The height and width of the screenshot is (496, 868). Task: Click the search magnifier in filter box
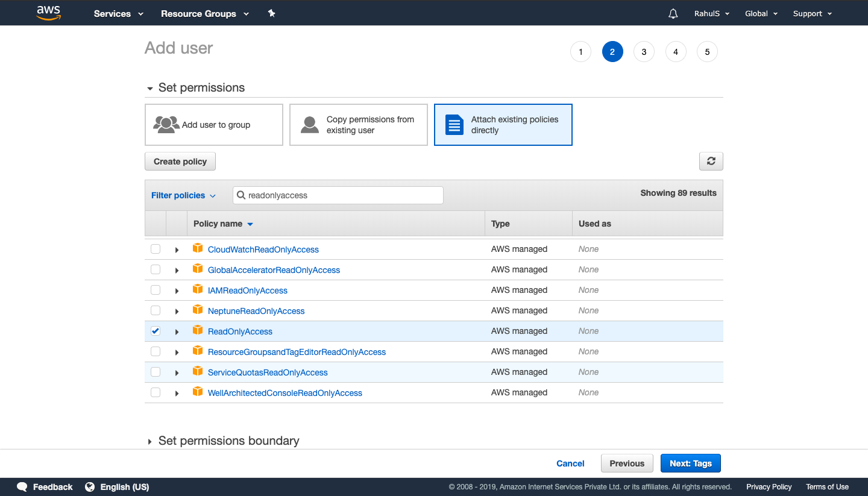click(x=242, y=195)
